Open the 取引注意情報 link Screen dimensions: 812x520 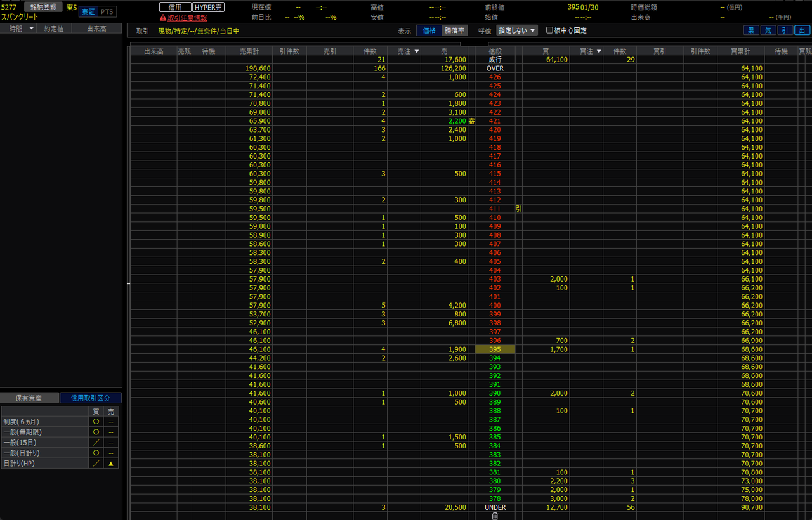(x=187, y=18)
